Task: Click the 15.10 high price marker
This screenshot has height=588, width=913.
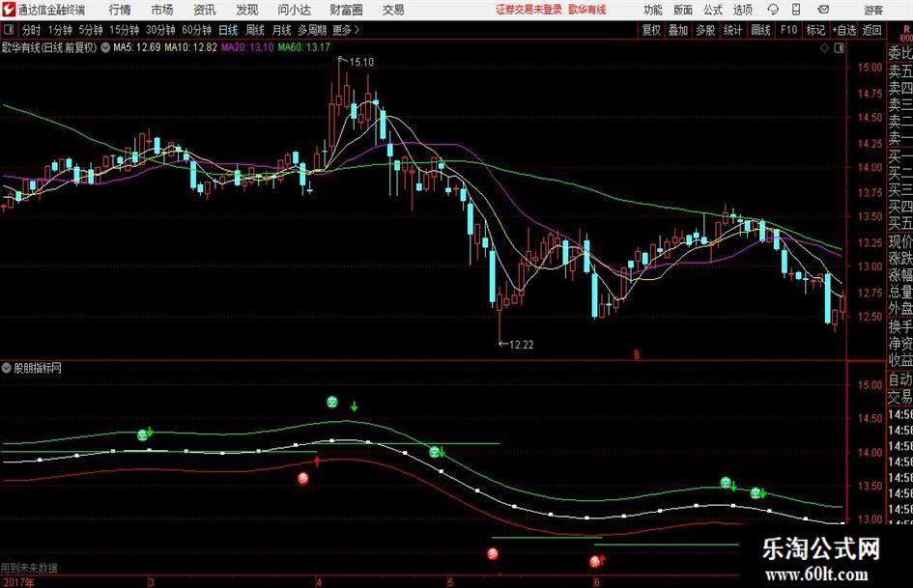Action: 361,62
